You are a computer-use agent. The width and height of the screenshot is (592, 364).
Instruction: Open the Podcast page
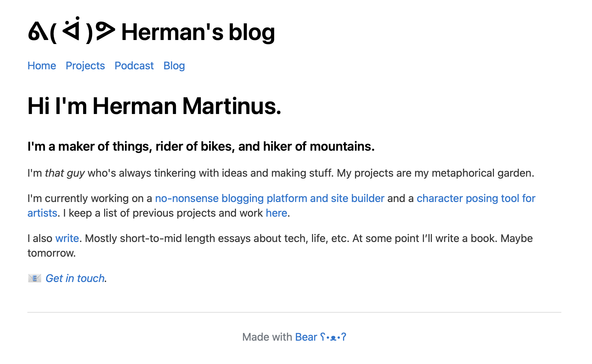[134, 66]
